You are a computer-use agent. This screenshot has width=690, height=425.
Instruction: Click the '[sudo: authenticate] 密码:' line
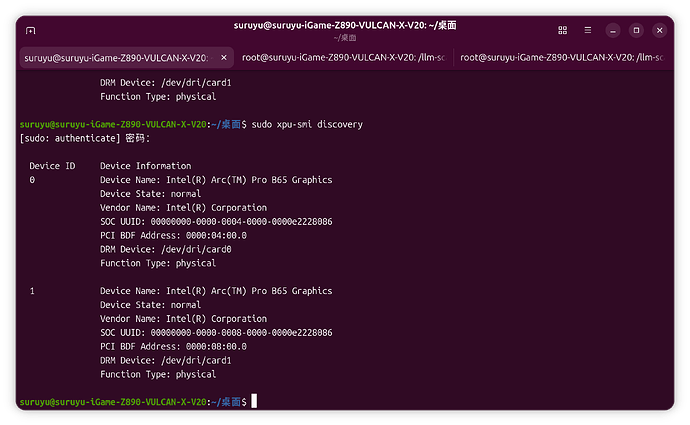coord(85,138)
